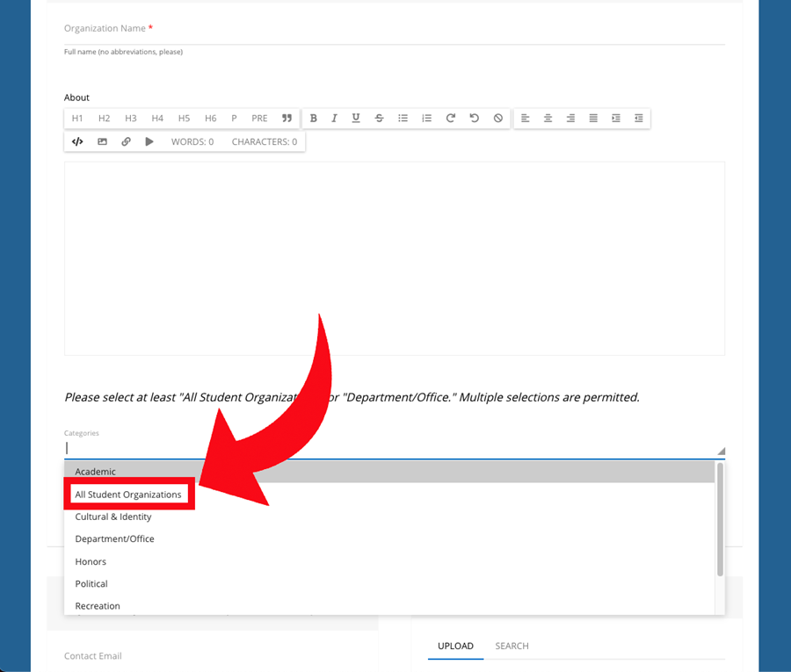Switch to the SEARCH tab
Screen dimensions: 791x672
coord(512,647)
